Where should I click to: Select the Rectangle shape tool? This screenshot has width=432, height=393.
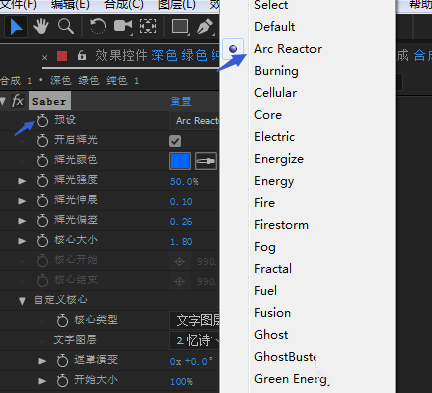(x=180, y=27)
